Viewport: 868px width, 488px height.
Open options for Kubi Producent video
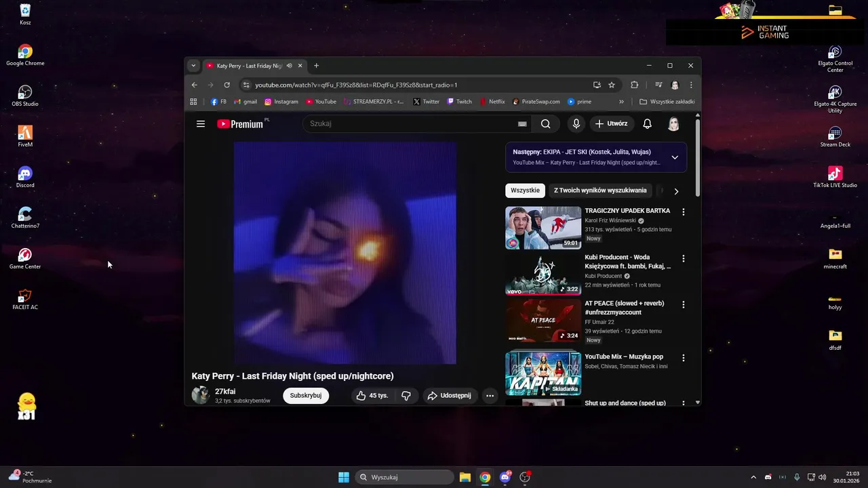click(683, 259)
